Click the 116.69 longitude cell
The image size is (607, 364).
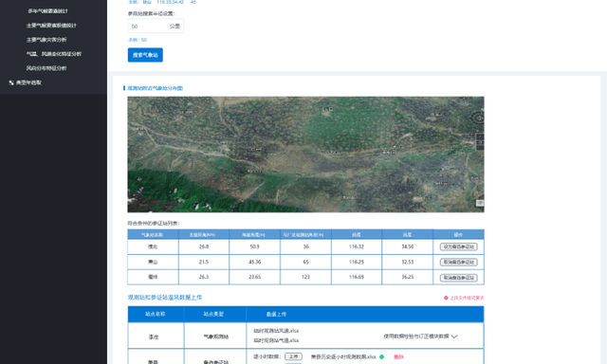[x=357, y=277]
